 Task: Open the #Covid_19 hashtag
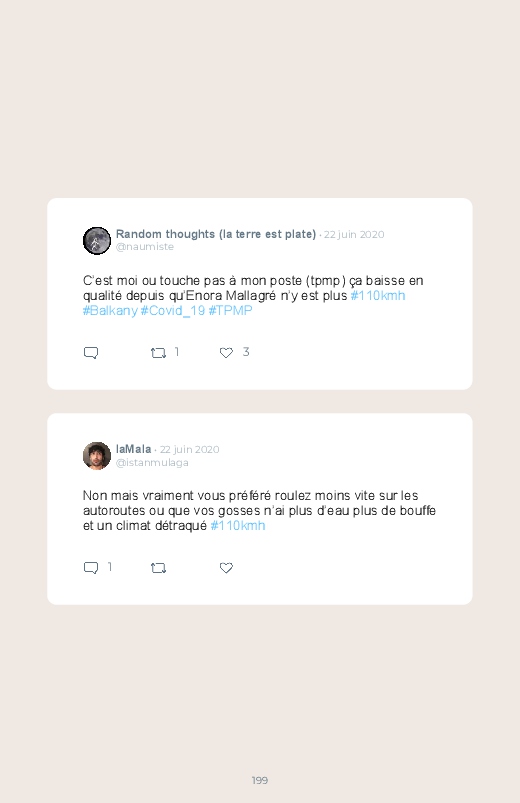click(173, 311)
